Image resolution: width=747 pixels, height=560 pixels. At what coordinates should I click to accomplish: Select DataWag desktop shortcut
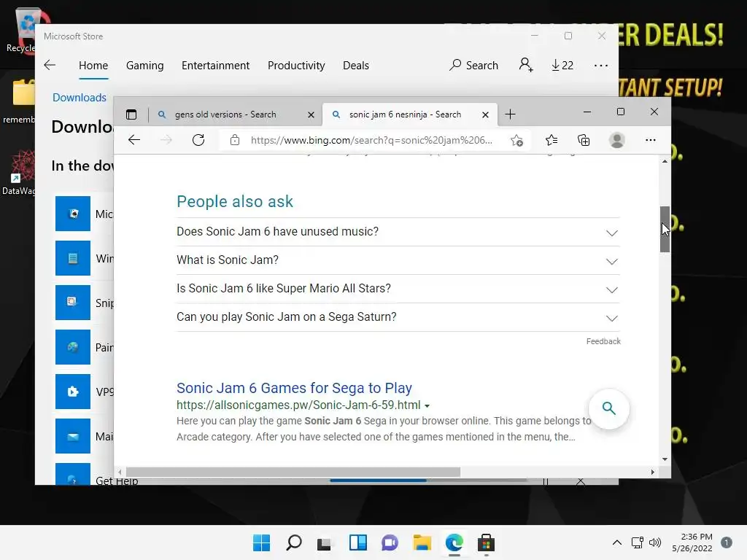click(18, 172)
